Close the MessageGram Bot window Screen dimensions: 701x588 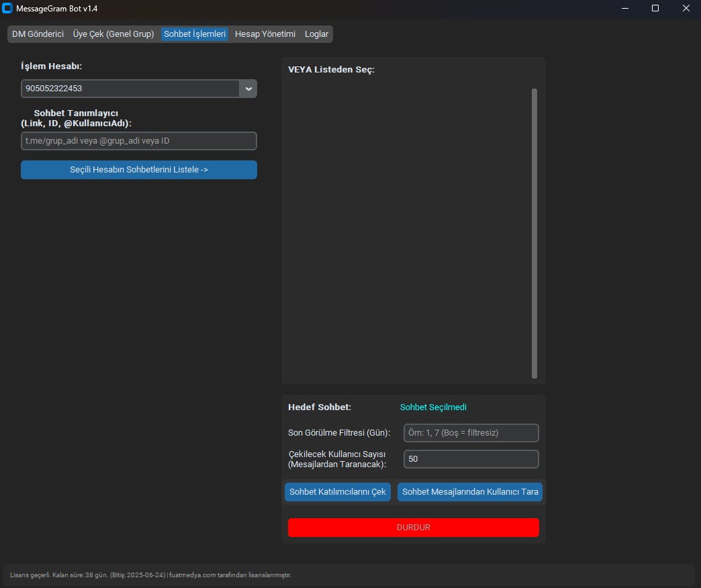click(x=686, y=9)
